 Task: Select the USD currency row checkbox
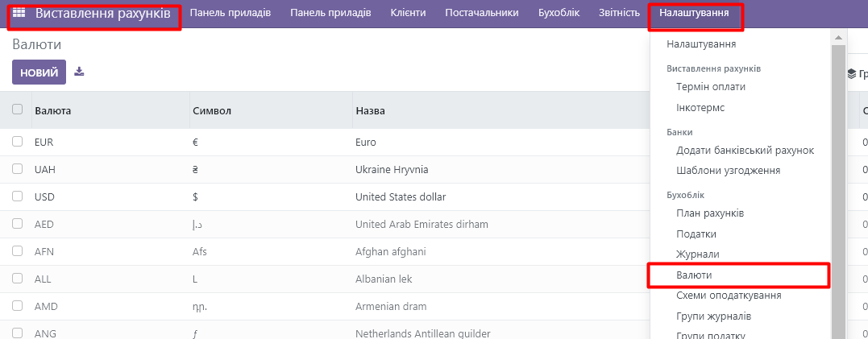click(17, 196)
